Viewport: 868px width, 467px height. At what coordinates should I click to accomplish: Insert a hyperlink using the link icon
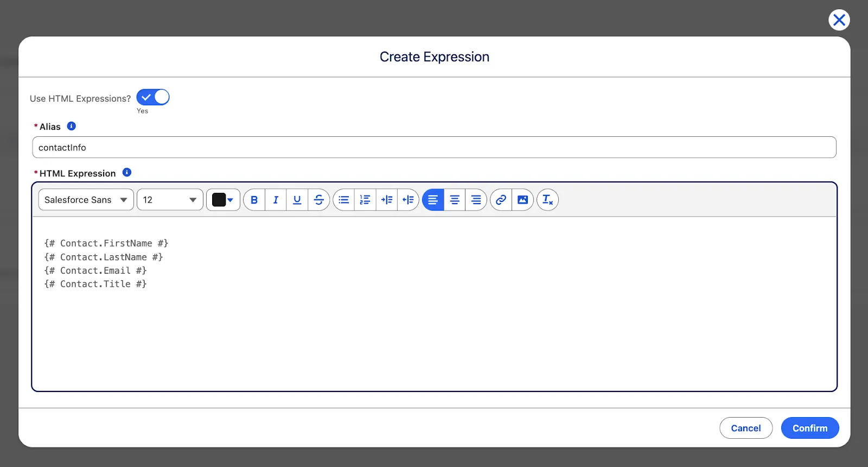click(501, 200)
